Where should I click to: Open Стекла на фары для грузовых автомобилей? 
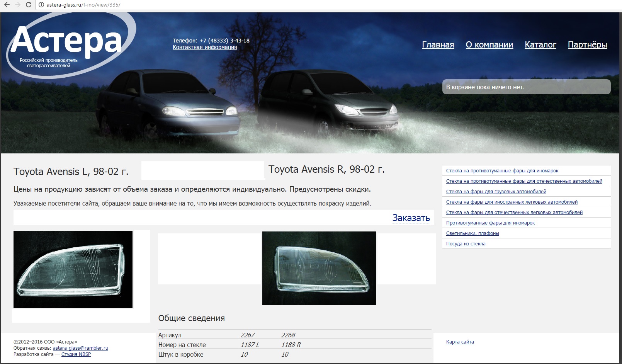(496, 192)
